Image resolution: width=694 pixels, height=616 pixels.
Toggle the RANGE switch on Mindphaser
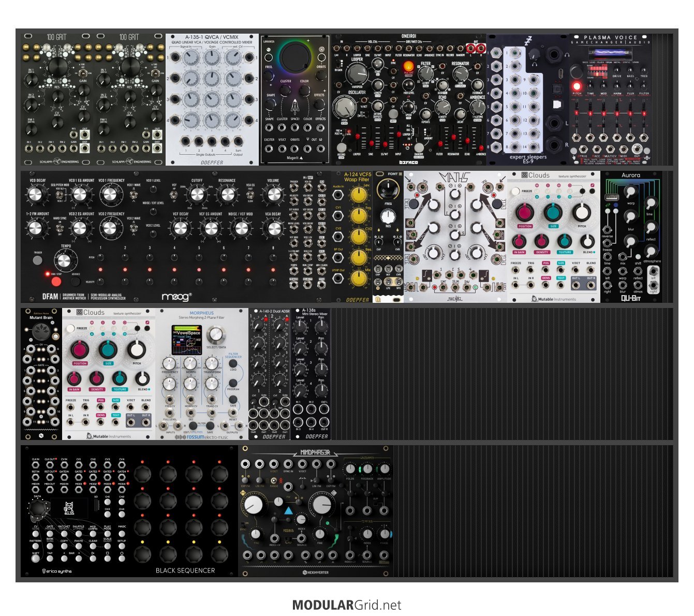pyautogui.click(x=274, y=480)
